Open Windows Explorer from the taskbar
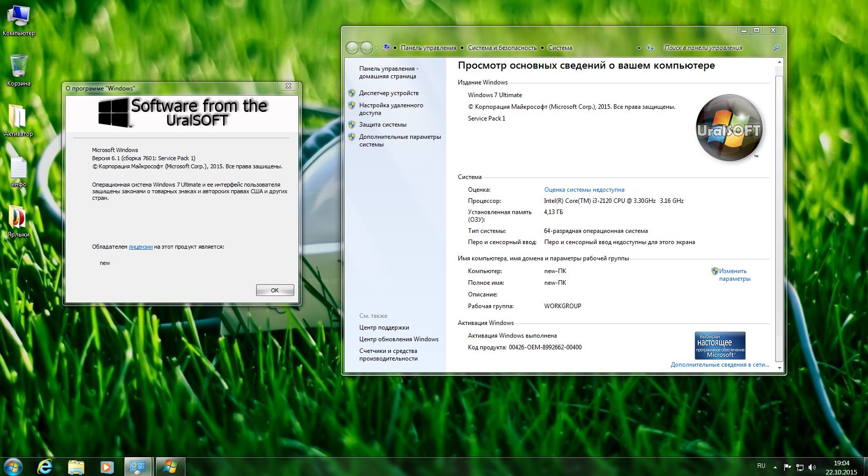Image resolution: width=868 pixels, height=476 pixels. (x=76, y=467)
